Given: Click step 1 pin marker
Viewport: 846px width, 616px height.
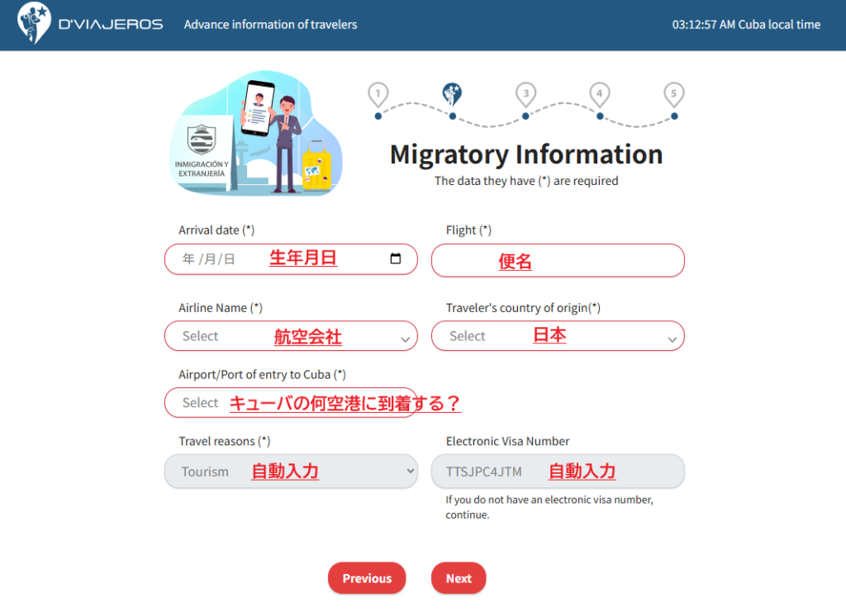Looking at the screenshot, I should [x=378, y=94].
